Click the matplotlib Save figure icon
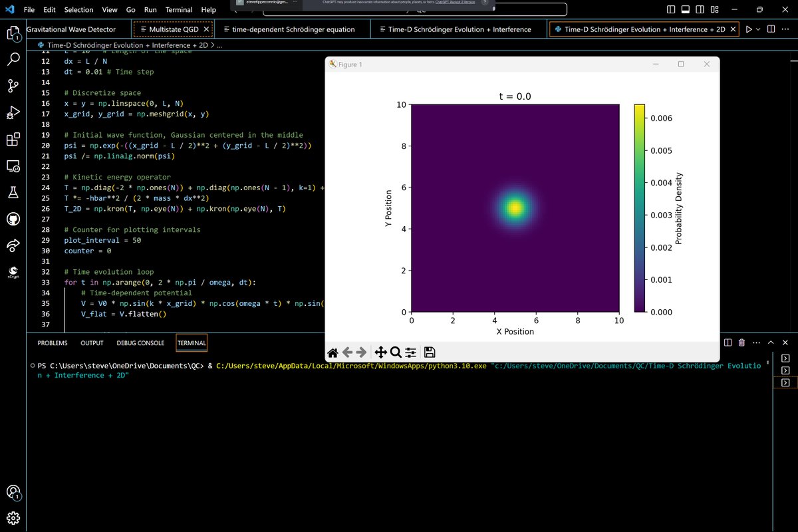 pos(430,352)
